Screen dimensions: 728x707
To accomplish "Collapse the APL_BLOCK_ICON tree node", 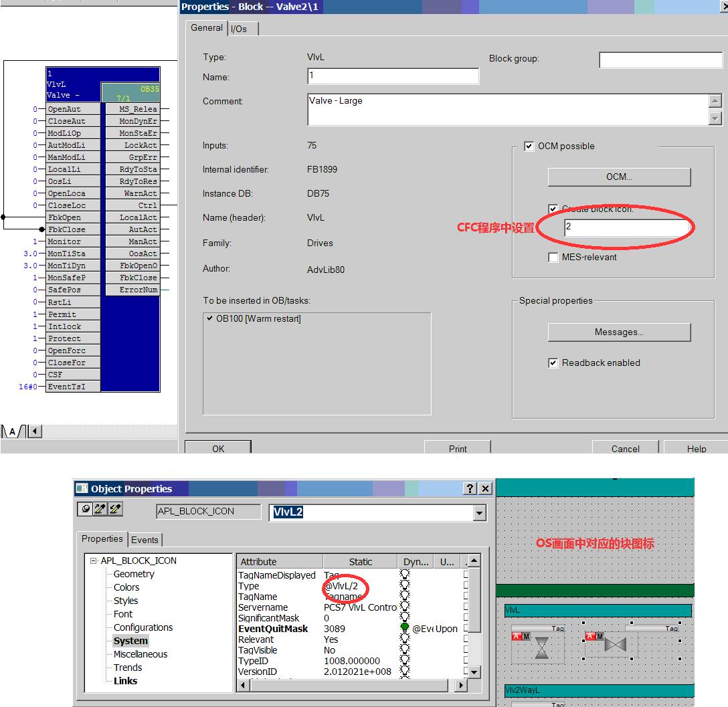I will (x=93, y=561).
